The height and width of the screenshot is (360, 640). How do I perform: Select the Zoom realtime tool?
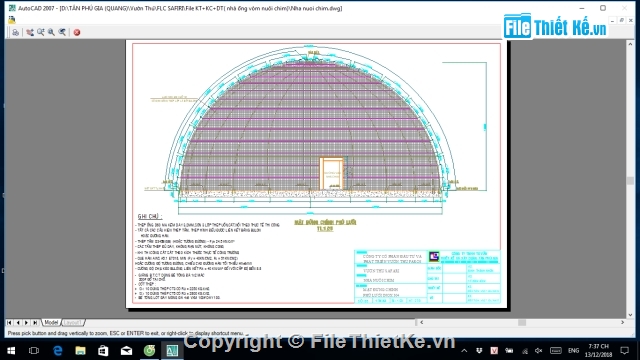41,32
